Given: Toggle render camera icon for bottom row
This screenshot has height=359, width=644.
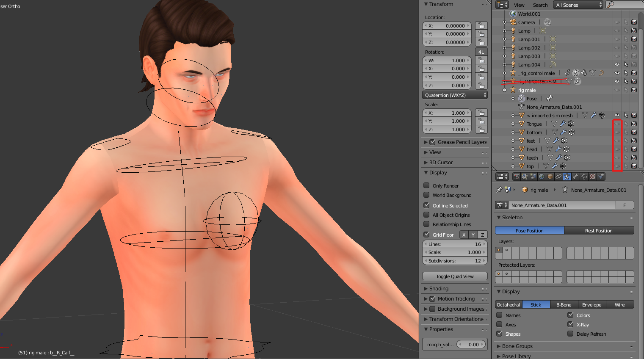Looking at the screenshot, I should point(634,132).
